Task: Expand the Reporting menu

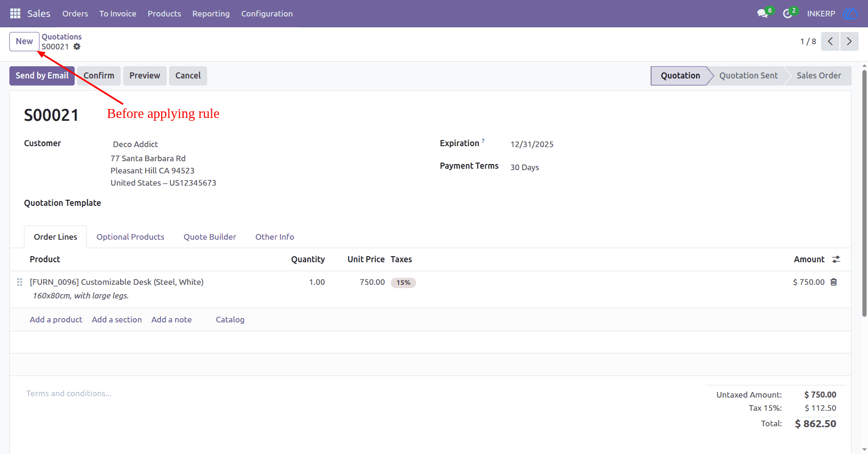Action: coord(211,14)
